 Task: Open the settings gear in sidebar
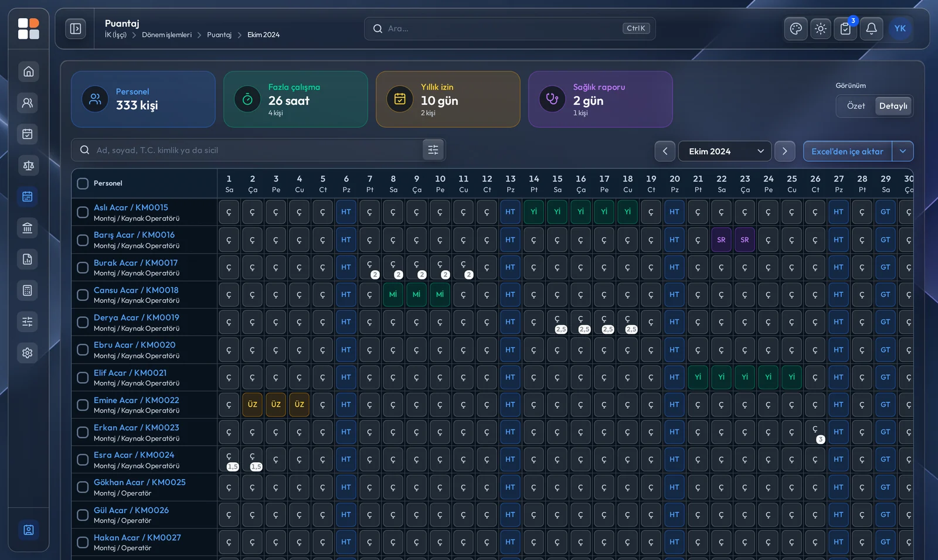pos(28,353)
